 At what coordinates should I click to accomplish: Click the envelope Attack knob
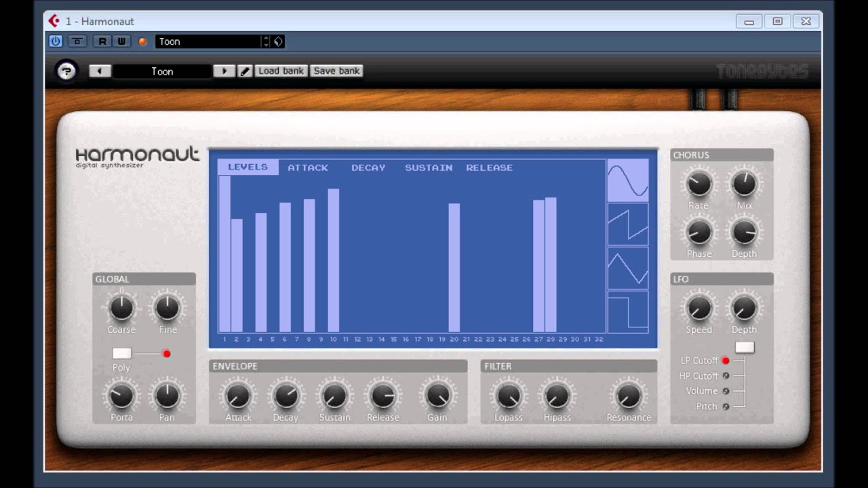pyautogui.click(x=238, y=396)
